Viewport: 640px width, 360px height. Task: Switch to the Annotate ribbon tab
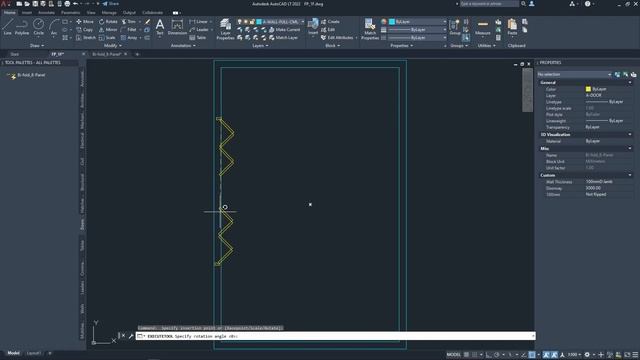click(46, 13)
